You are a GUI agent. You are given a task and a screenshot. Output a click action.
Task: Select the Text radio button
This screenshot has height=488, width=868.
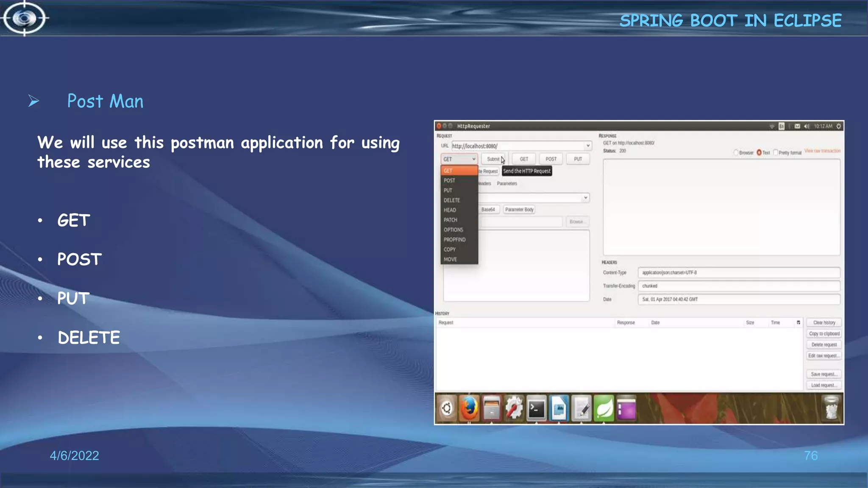tap(759, 152)
